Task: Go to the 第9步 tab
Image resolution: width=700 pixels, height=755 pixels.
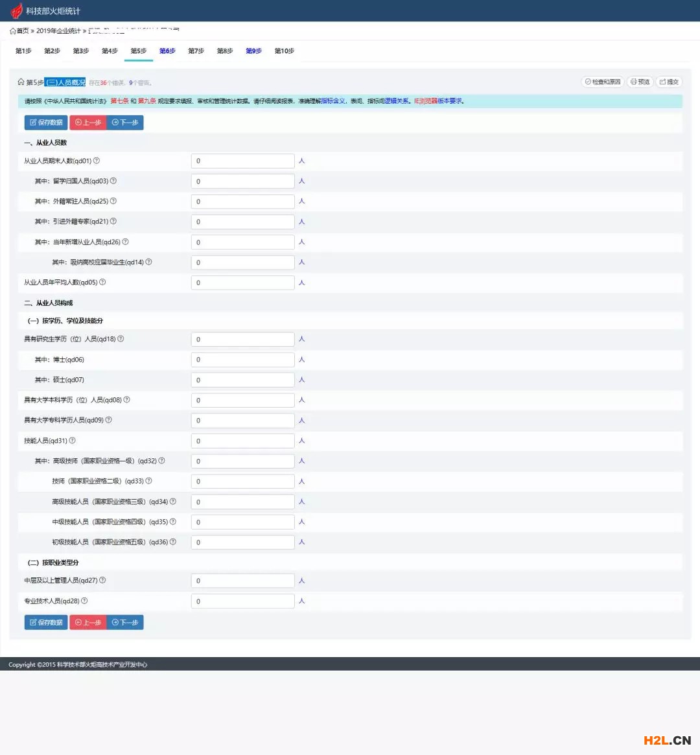Action: click(x=253, y=51)
